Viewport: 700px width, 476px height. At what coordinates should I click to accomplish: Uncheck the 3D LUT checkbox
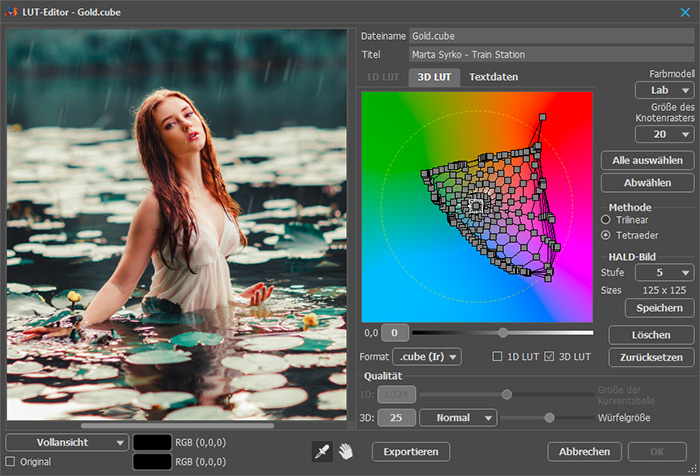[549, 356]
